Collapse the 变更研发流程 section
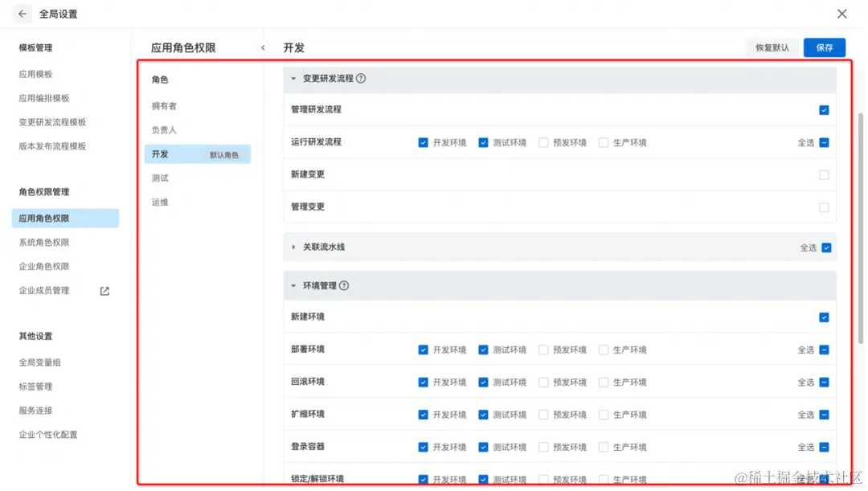The height and width of the screenshot is (491, 868). pos(293,78)
